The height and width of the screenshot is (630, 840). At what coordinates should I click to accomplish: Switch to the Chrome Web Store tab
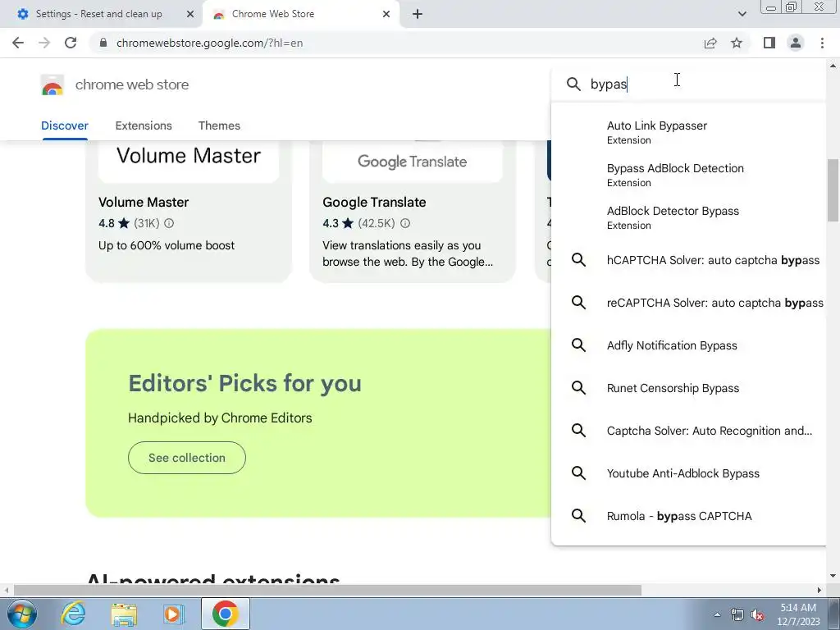tap(273, 14)
